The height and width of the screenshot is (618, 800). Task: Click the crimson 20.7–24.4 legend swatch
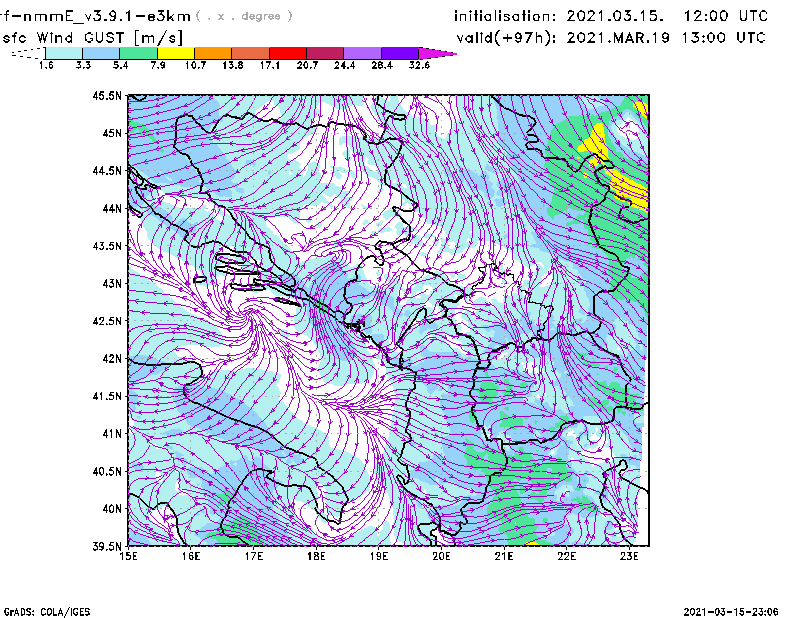pyautogui.click(x=325, y=53)
